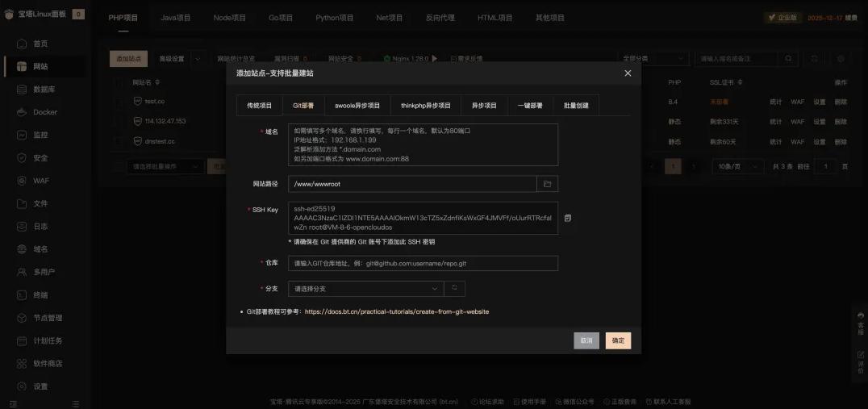The image size is (868, 409).
Task: Open the 首页 home sidebar icon
Action: pyautogui.click(x=22, y=44)
